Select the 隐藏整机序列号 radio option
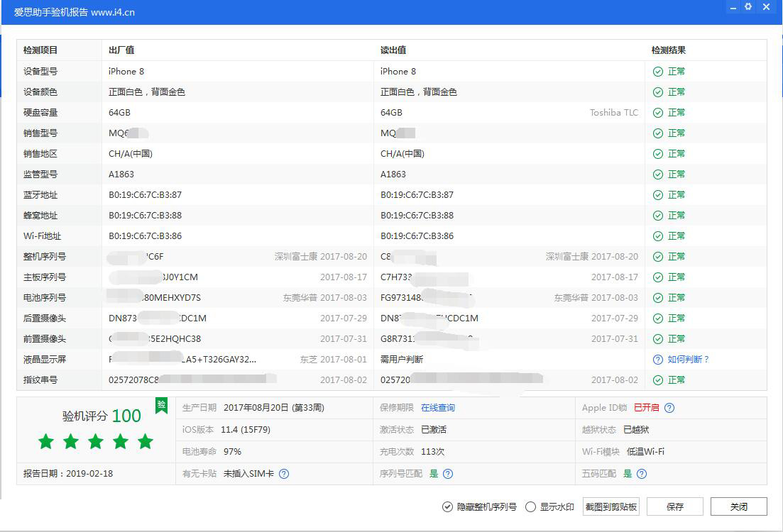 447,506
